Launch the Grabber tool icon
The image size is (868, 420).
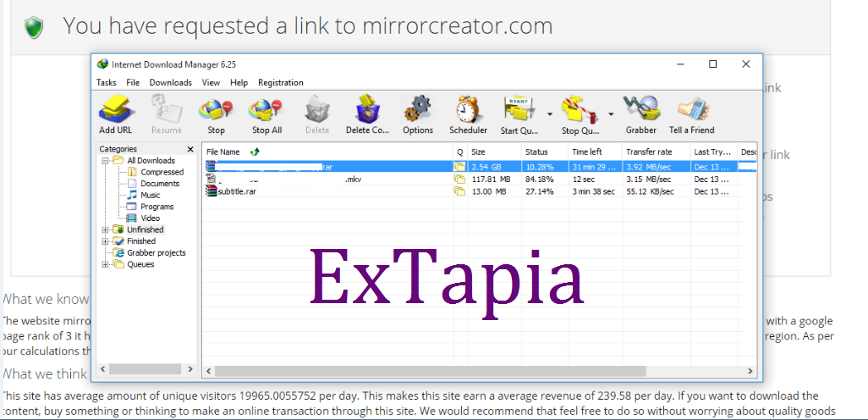(x=641, y=109)
